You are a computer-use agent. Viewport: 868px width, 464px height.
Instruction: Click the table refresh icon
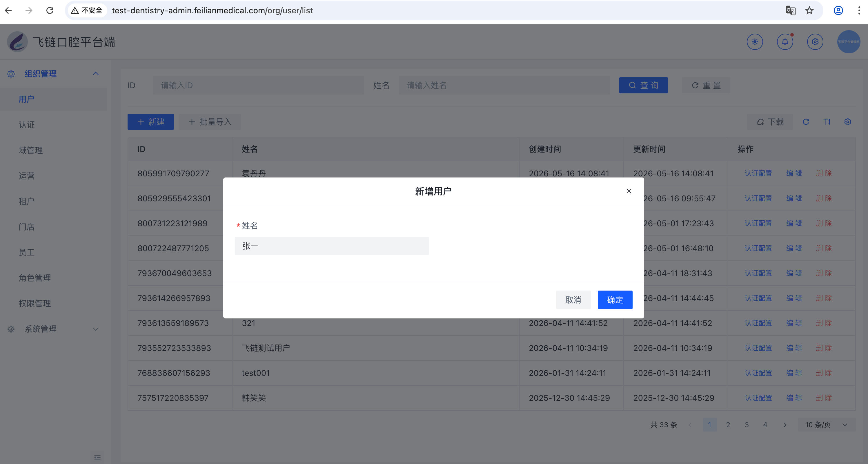click(x=806, y=122)
